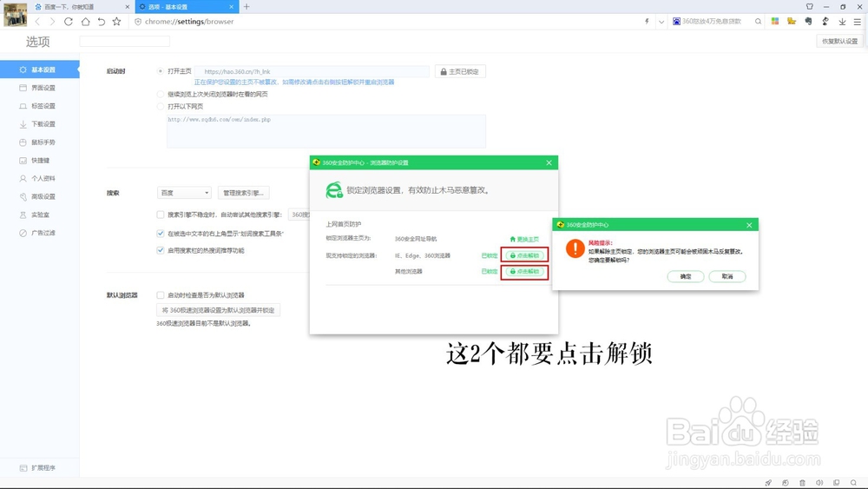Click the undo closed tab arrow icon
The image size is (868, 489).
pyautogui.click(x=101, y=22)
